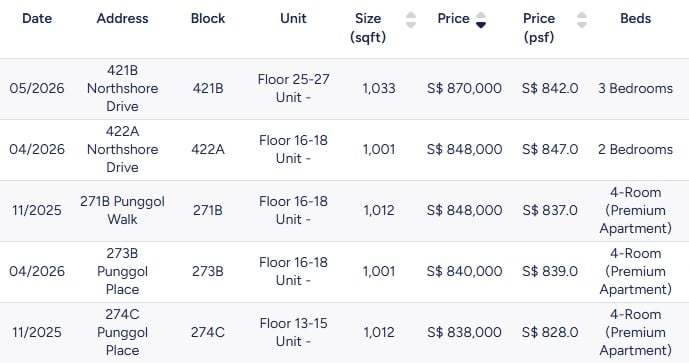The height and width of the screenshot is (363, 689).
Task: Open 274C Punggol Place address
Action: (x=123, y=333)
